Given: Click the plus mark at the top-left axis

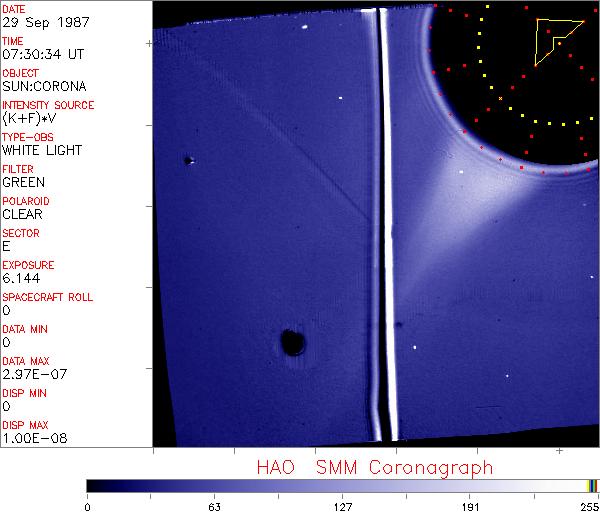Looking at the screenshot, I should [x=149, y=44].
